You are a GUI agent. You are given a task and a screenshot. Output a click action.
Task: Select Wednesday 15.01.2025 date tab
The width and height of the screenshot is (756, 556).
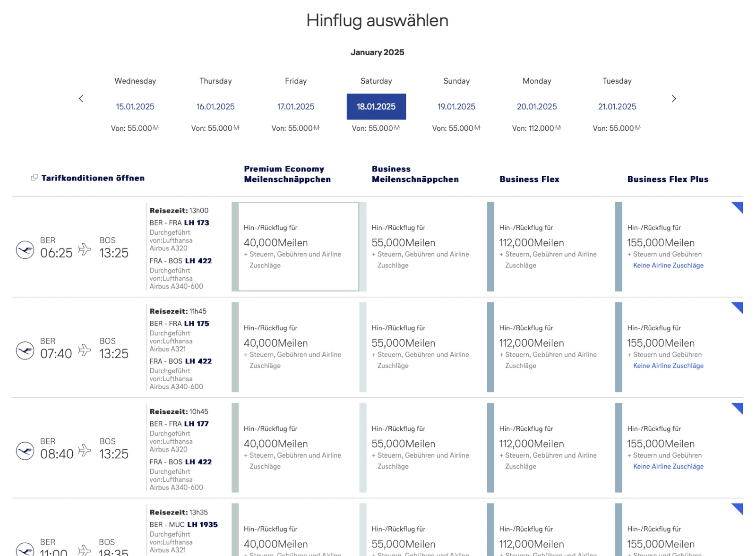click(135, 107)
